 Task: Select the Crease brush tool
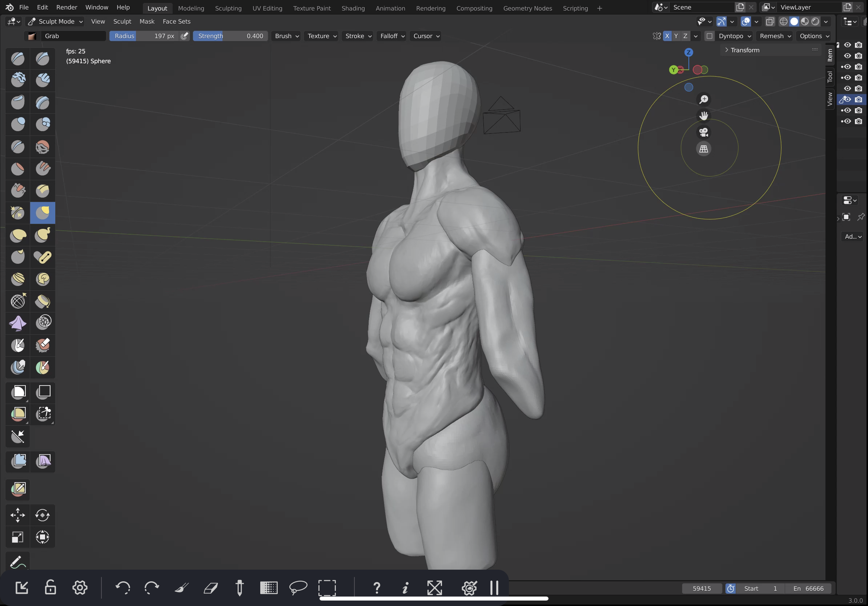click(x=18, y=146)
